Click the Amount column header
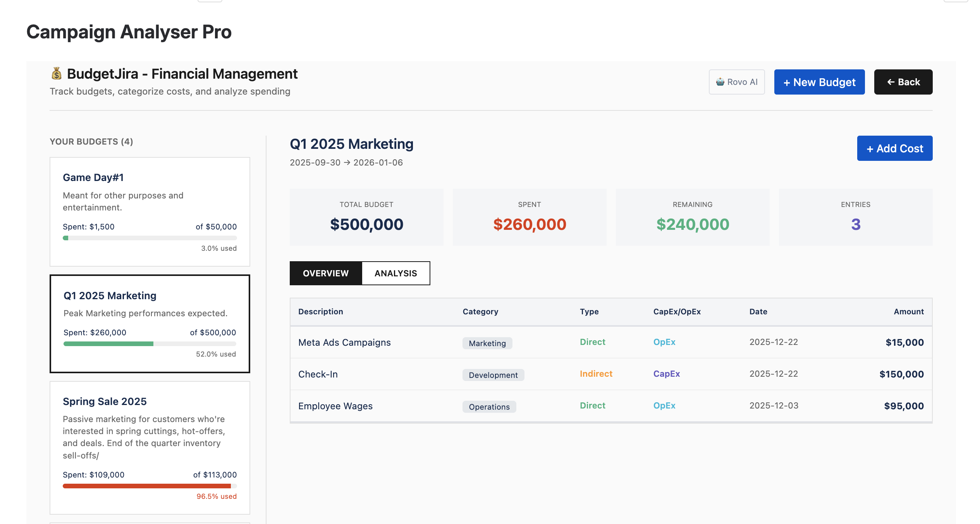Image resolution: width=980 pixels, height=524 pixels. pos(908,312)
